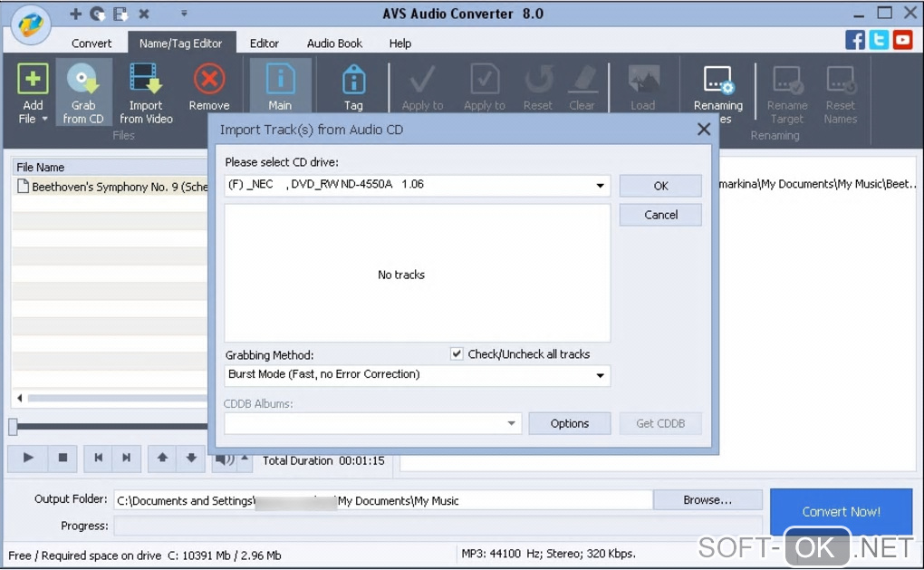The image size is (924, 570).
Task: Expand the Add File dropdown arrow
Action: point(44,119)
